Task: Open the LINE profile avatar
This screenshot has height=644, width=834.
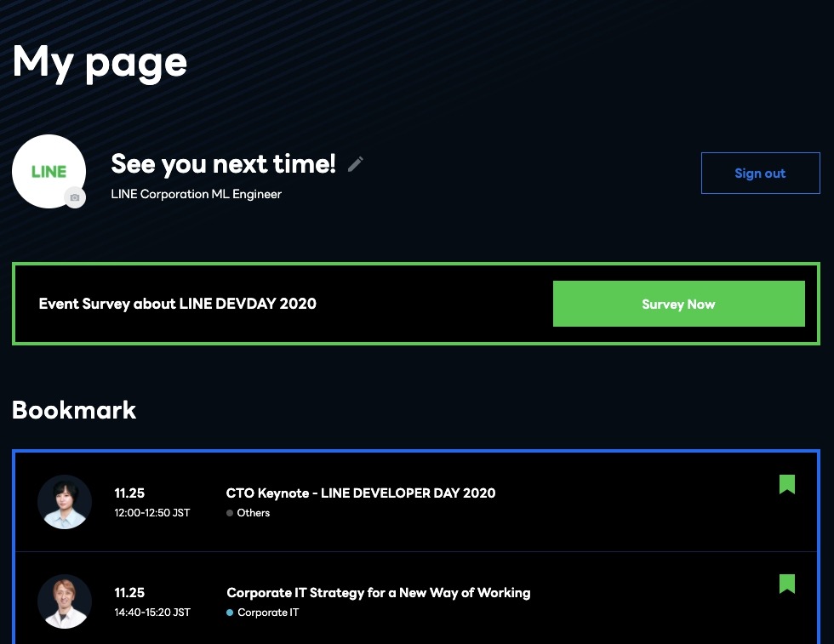Action: (x=49, y=171)
